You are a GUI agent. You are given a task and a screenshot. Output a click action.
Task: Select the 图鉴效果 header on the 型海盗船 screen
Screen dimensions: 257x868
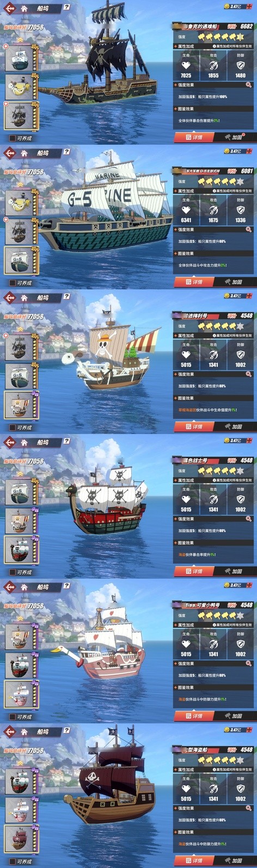186,832
